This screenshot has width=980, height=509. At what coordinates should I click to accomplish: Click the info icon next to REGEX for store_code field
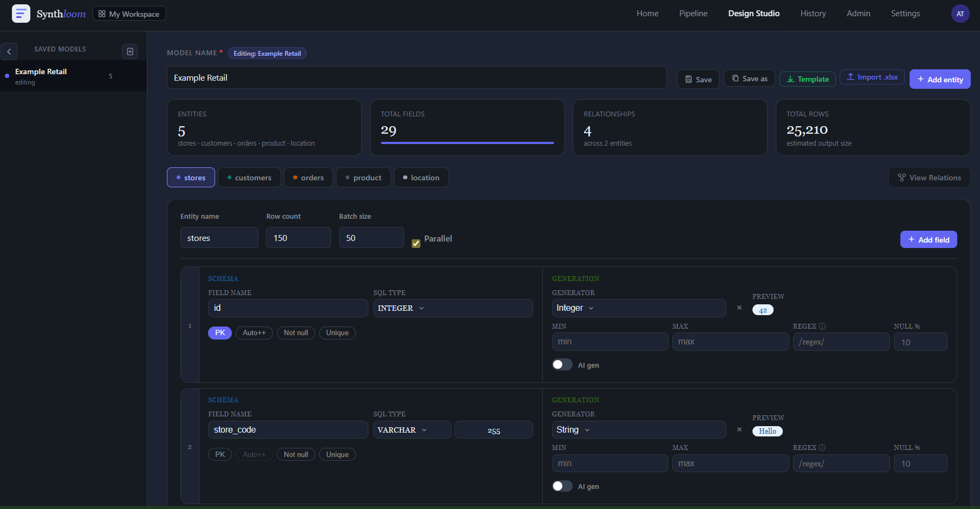click(822, 448)
